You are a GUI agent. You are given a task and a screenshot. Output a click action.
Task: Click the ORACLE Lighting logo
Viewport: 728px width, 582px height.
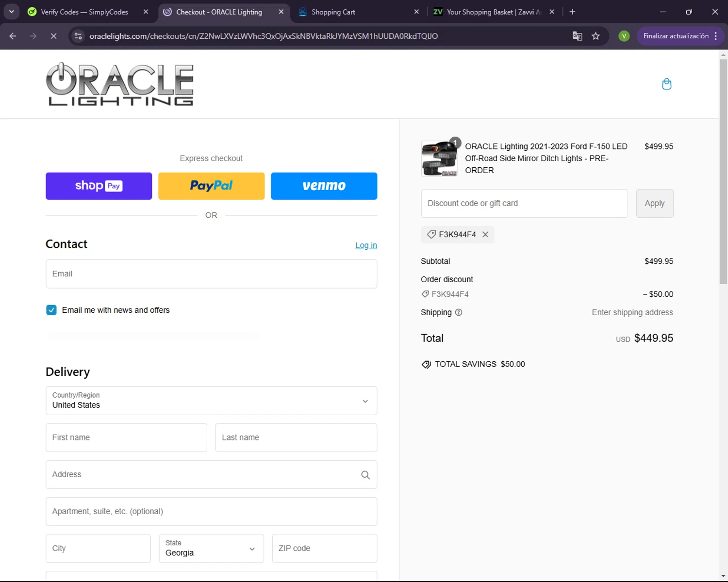(x=120, y=84)
